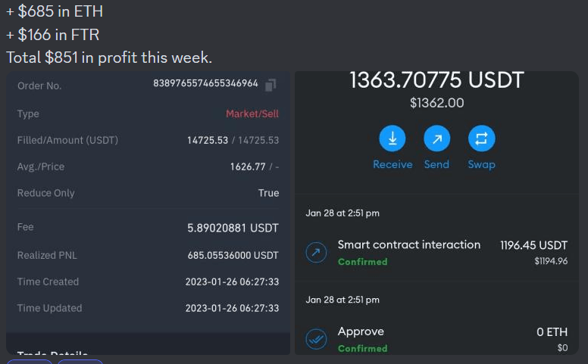Tap the Send arrow icon
588x364 pixels.
point(437,138)
